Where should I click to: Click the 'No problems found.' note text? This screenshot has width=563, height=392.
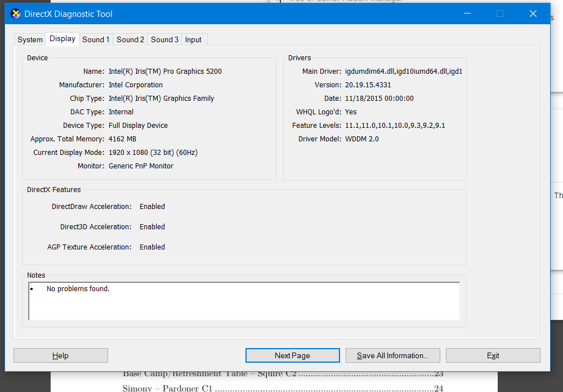click(78, 289)
